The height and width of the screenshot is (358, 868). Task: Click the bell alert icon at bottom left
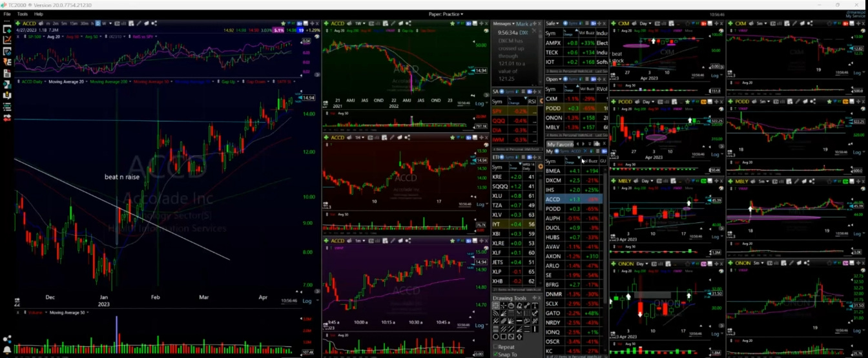7,351
